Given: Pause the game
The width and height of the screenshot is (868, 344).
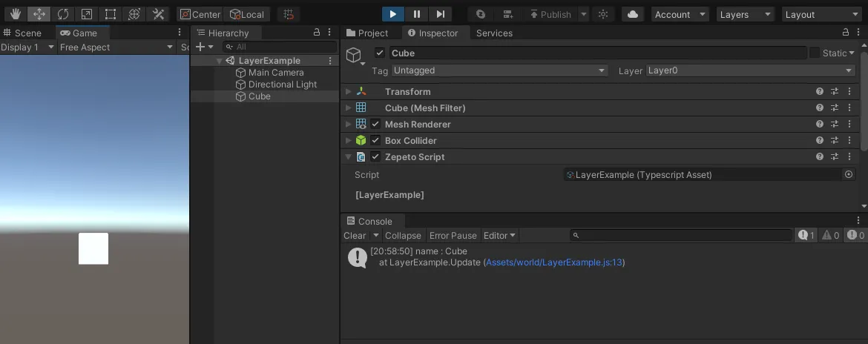Looking at the screenshot, I should pyautogui.click(x=417, y=14).
